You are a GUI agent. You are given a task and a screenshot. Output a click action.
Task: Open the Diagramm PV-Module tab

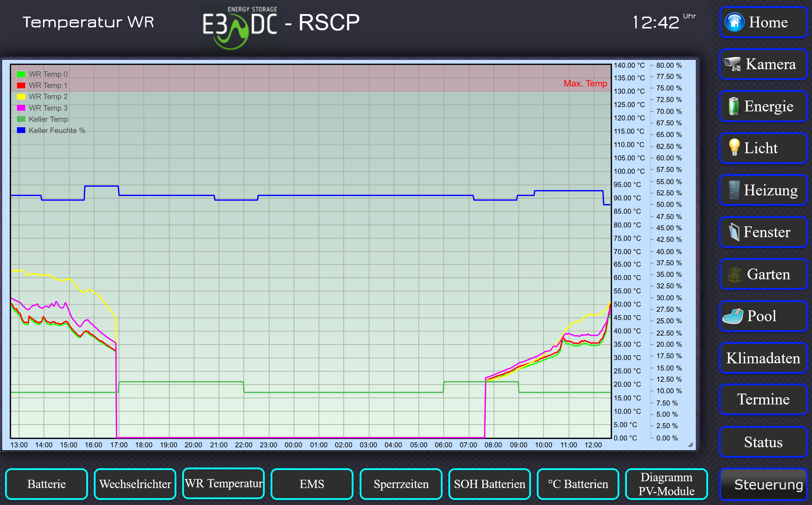(667, 484)
